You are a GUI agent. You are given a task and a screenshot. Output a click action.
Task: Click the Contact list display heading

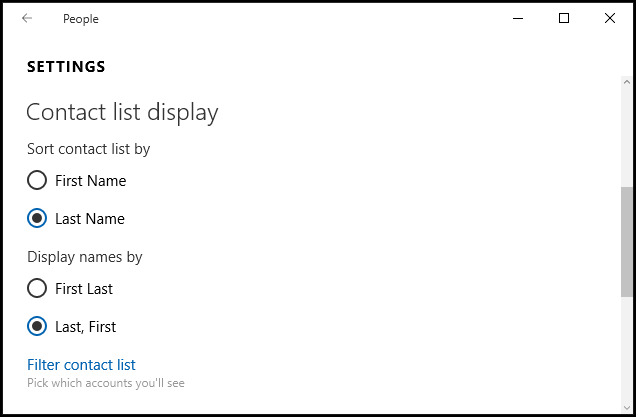pyautogui.click(x=122, y=112)
